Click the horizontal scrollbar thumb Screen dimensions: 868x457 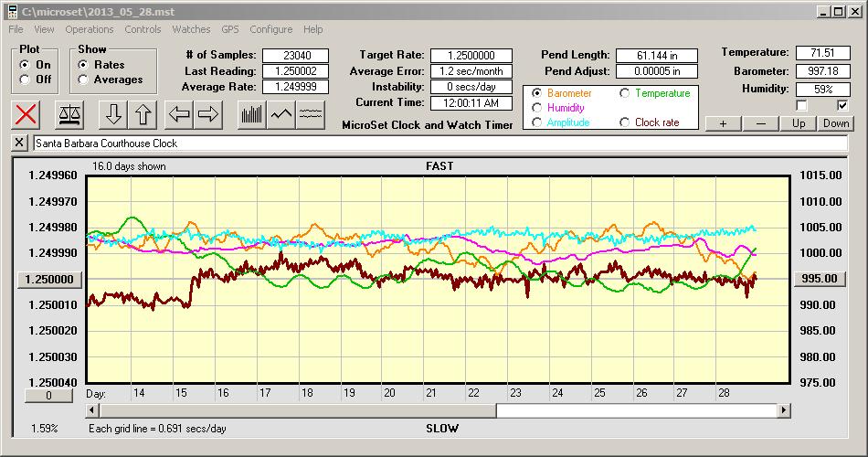click(298, 410)
